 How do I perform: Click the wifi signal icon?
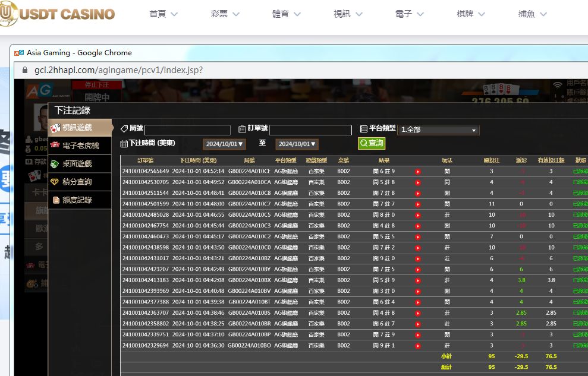tap(557, 85)
